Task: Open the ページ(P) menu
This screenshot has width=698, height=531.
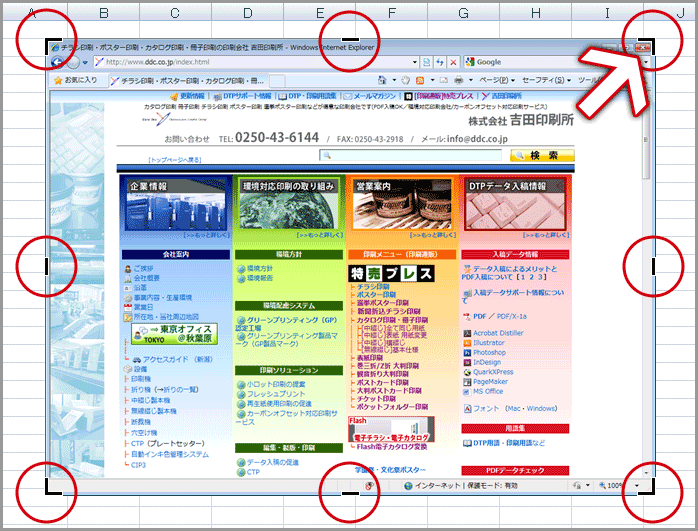Action: pos(497,80)
